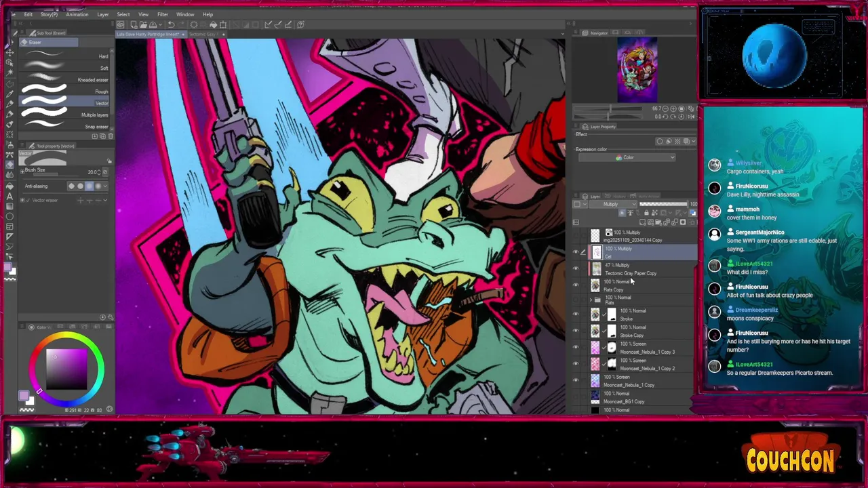Hide the Flats Copy layer
Image resolution: width=868 pixels, height=488 pixels.
click(576, 285)
